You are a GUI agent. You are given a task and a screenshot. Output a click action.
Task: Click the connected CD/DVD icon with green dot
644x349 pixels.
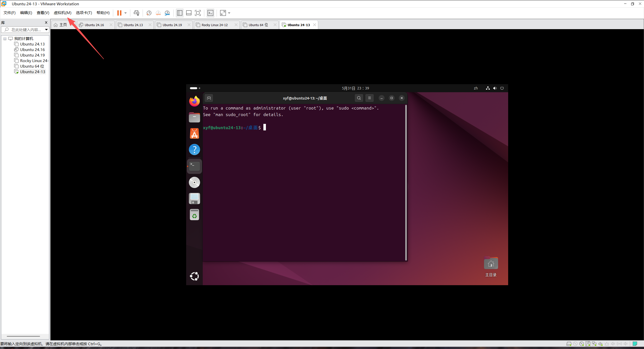pyautogui.click(x=581, y=344)
